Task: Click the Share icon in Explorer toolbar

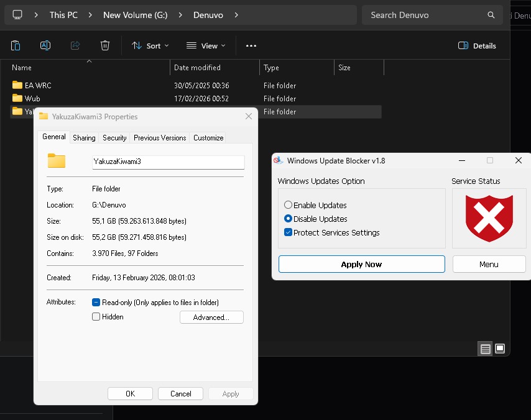Action: [x=75, y=45]
